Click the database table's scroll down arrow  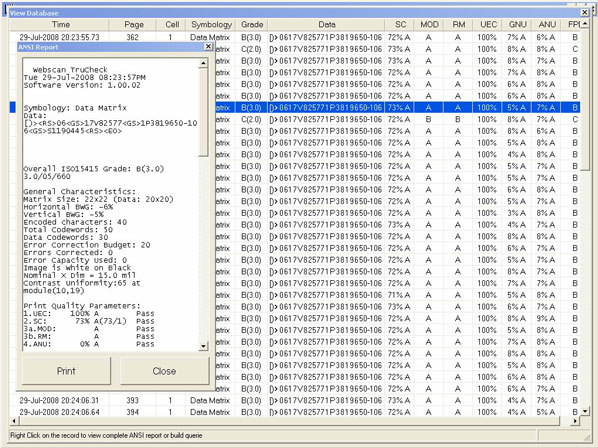585,411
